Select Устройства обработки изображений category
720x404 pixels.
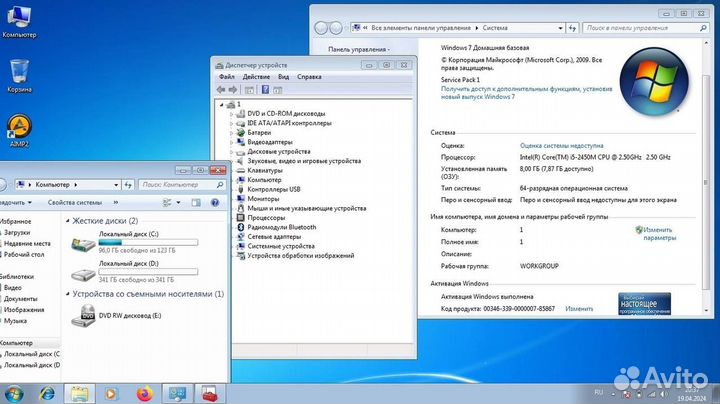point(301,255)
